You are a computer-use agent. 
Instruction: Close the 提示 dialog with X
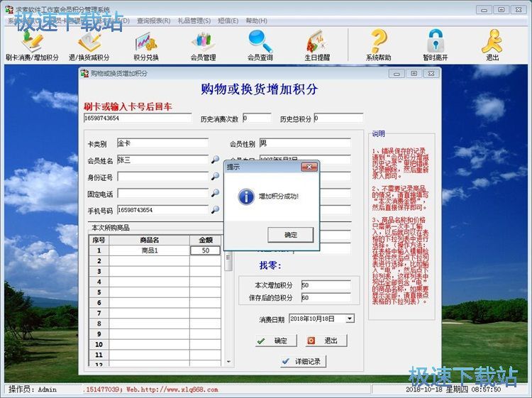pos(309,167)
